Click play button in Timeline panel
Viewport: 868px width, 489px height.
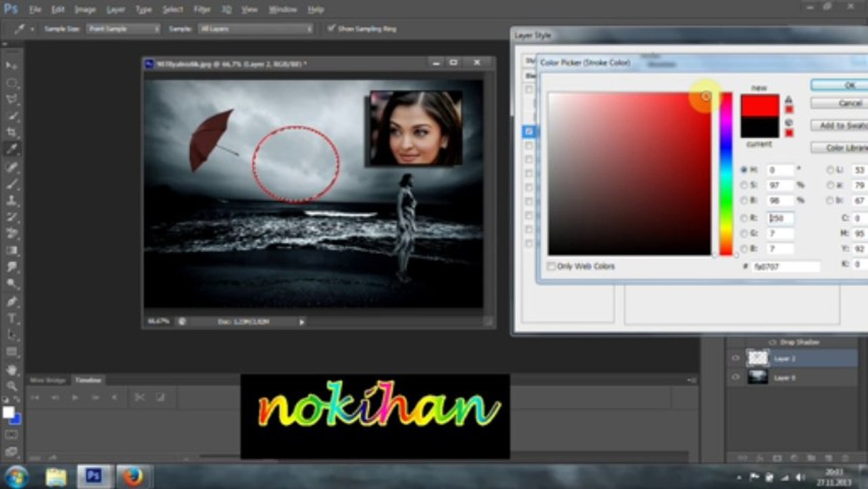(x=75, y=397)
